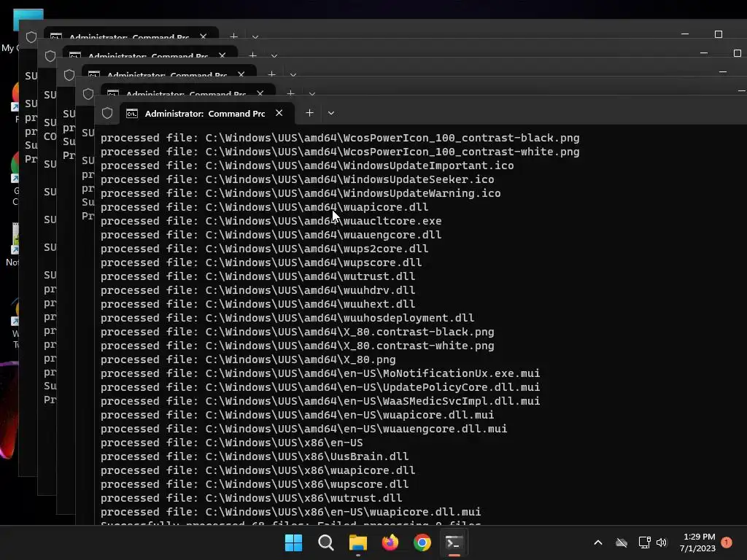Click the line ending in WcosPowerIcon_100_contrast-white.png
Viewport: 747px width, 560px height.
[340, 152]
